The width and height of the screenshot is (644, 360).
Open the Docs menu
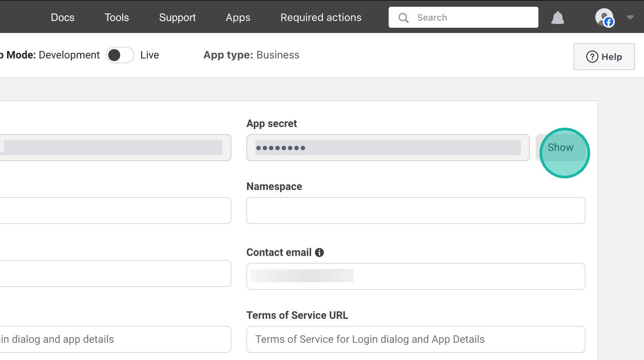click(x=63, y=18)
